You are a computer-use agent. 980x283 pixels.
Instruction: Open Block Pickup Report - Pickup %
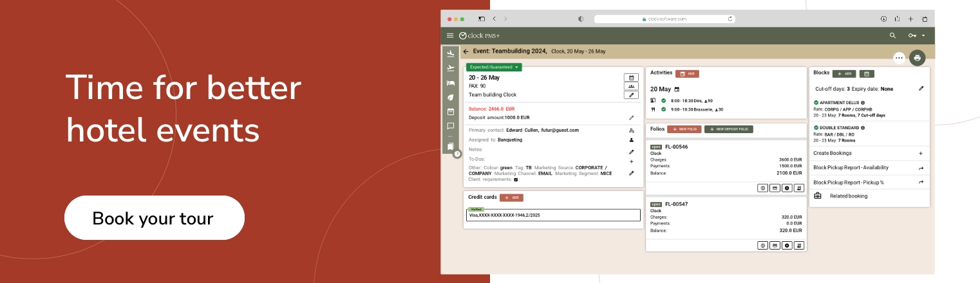tap(869, 183)
